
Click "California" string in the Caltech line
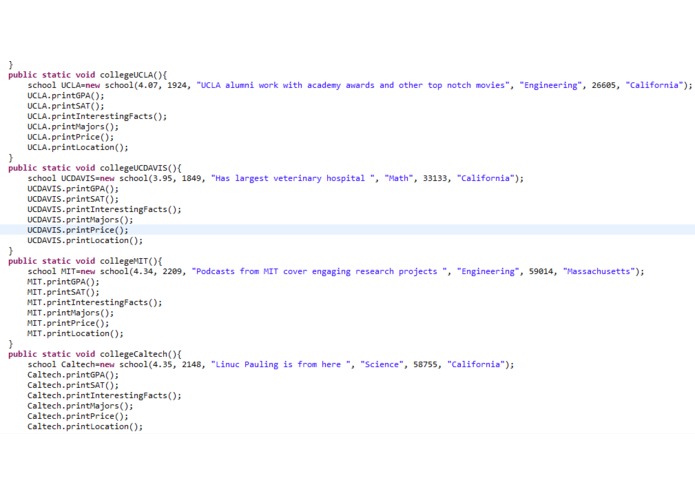476,364
